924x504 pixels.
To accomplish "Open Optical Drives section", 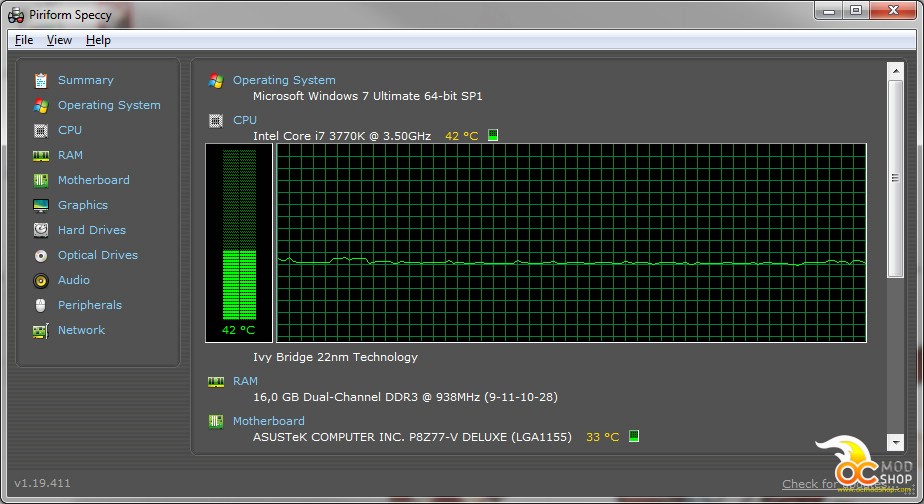I will click(x=98, y=255).
